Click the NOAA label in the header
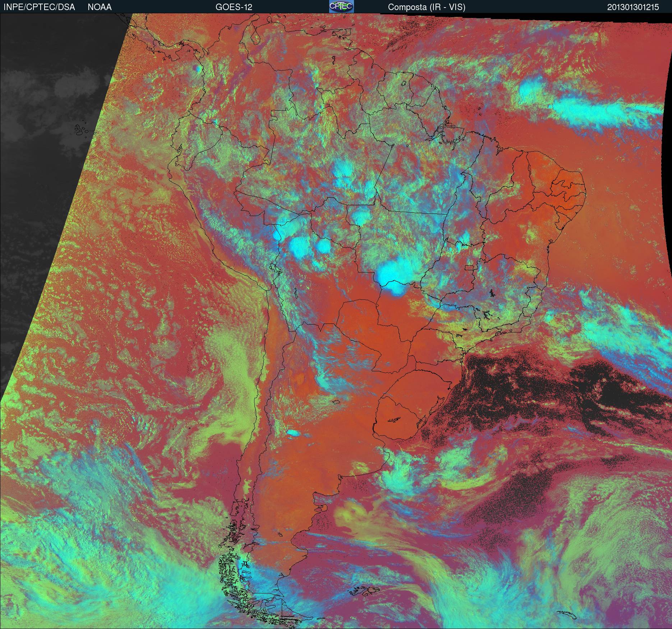Image resolution: width=672 pixels, height=629 pixels. (x=100, y=7)
